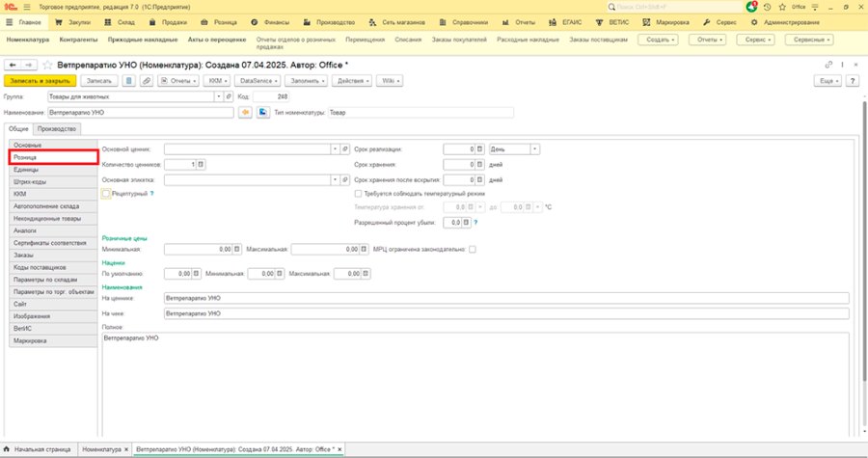Open the Действия dropdown button

(352, 81)
